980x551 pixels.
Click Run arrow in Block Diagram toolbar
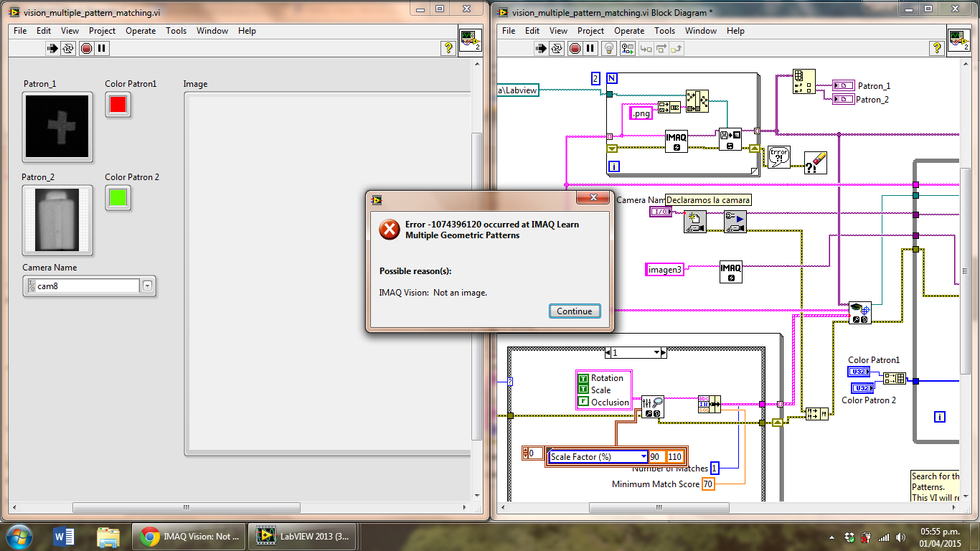click(x=541, y=49)
